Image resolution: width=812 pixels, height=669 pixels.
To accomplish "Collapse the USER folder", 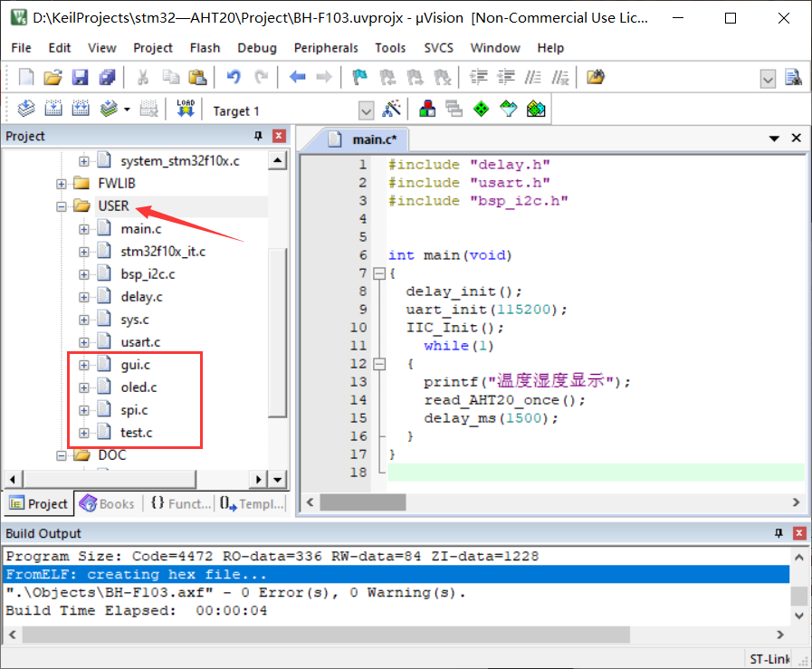I will [x=62, y=206].
